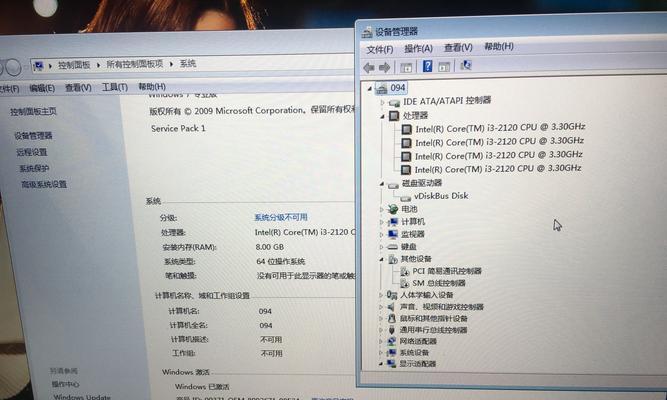
Task: Click the Back arrow in Device Manager toolbar
Action: coord(369,68)
